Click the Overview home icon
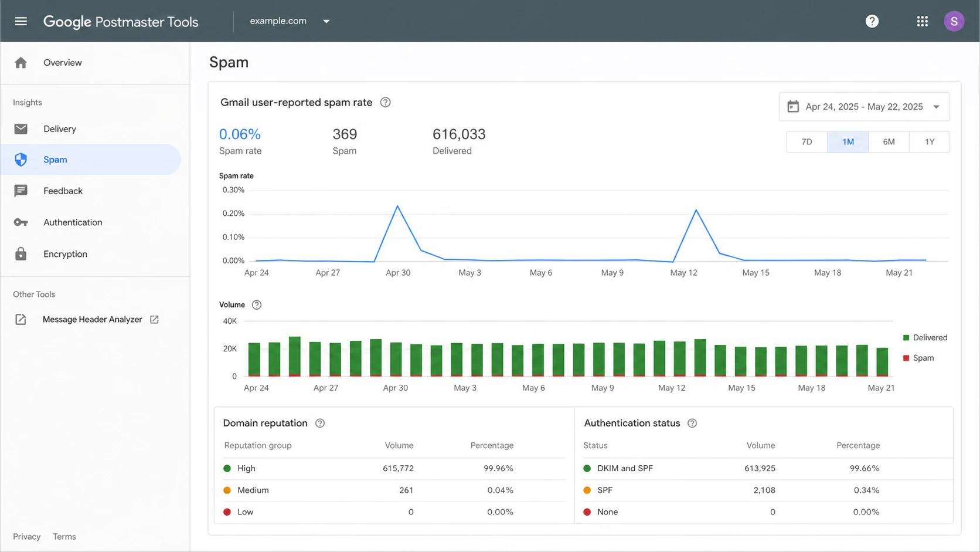 (x=21, y=63)
